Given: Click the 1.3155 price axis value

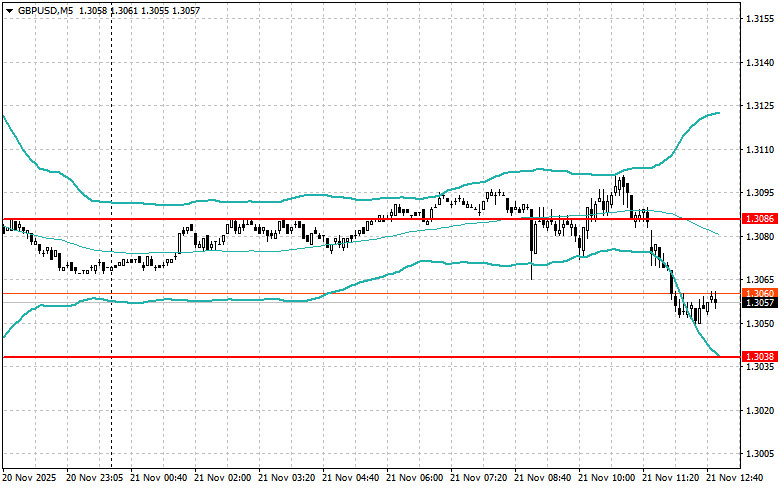Looking at the screenshot, I should tap(760, 19).
